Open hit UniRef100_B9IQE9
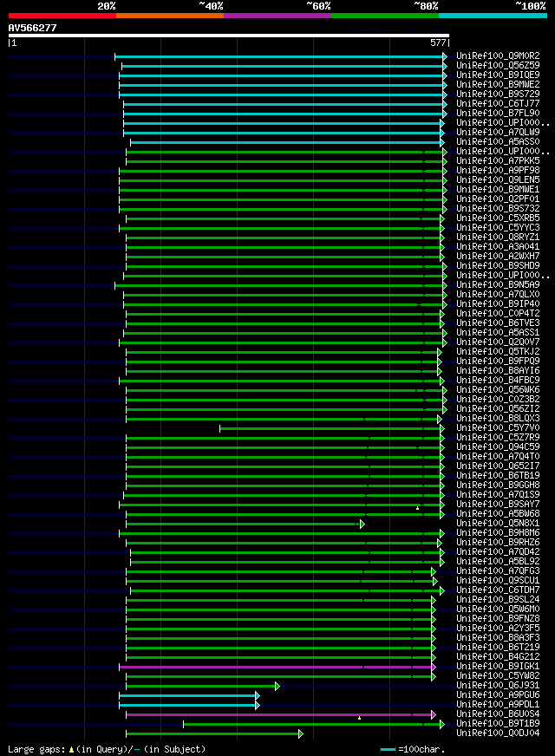This screenshot has height=756, width=555. 498,75
